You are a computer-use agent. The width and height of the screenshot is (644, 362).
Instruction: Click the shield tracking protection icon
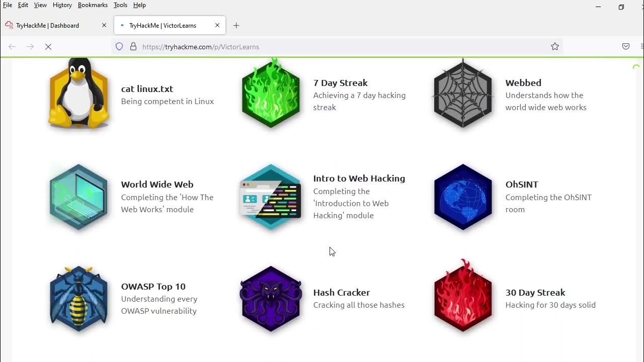119,47
